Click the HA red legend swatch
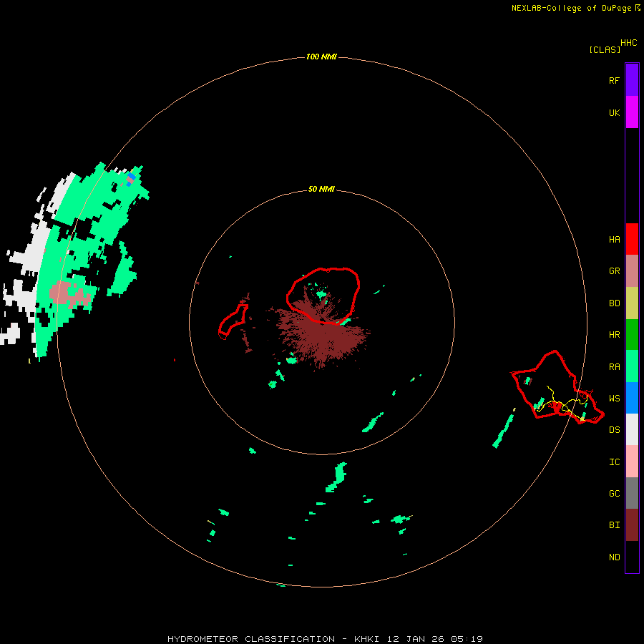The width and height of the screenshot is (644, 644). coord(632,239)
